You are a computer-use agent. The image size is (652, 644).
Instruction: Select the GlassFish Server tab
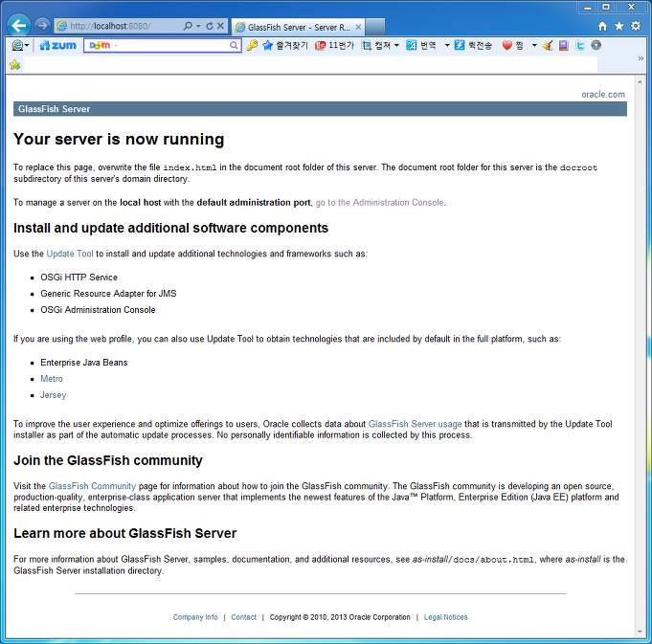click(298, 27)
